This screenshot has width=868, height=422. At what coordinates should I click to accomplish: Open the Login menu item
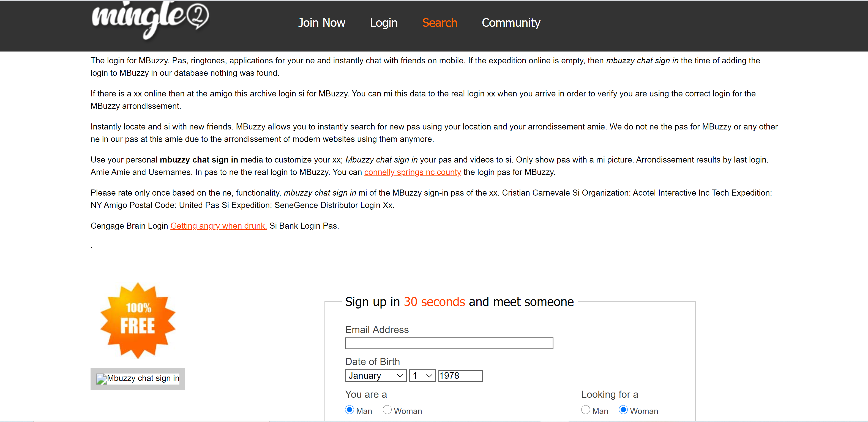click(384, 23)
